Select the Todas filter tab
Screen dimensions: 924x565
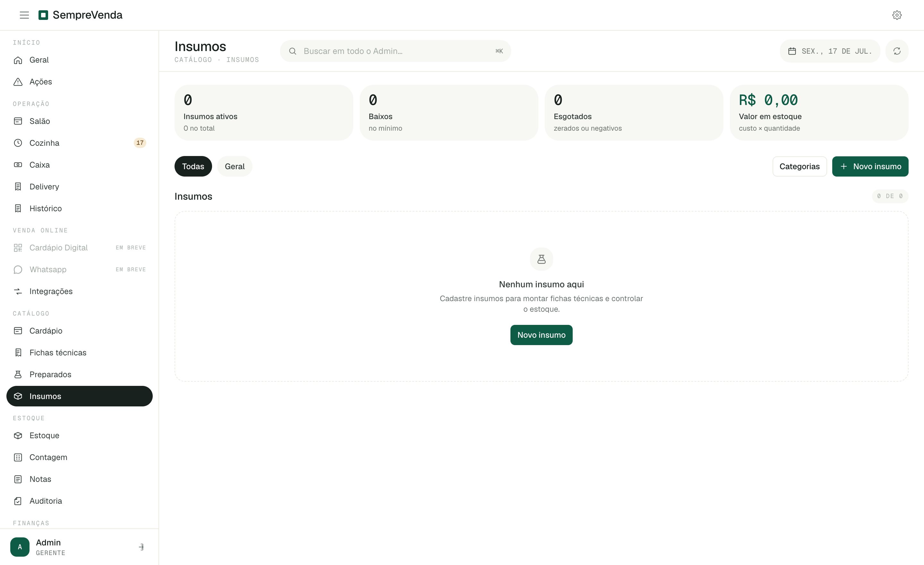click(x=193, y=166)
